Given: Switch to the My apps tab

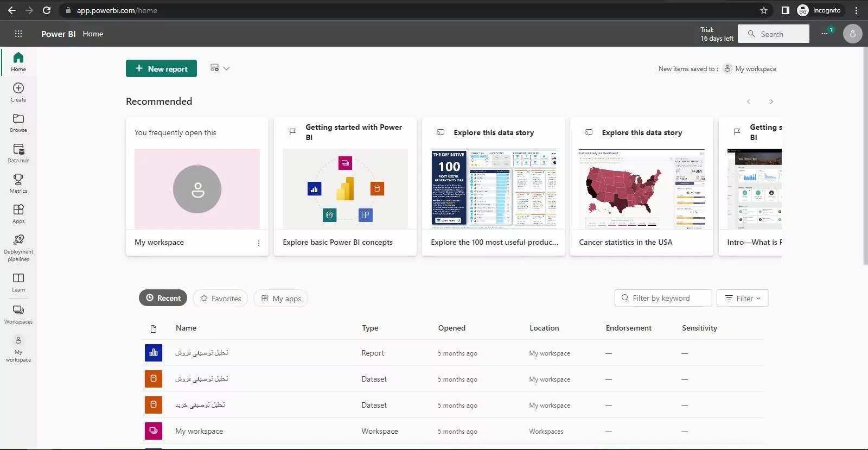Looking at the screenshot, I should click(x=280, y=299).
